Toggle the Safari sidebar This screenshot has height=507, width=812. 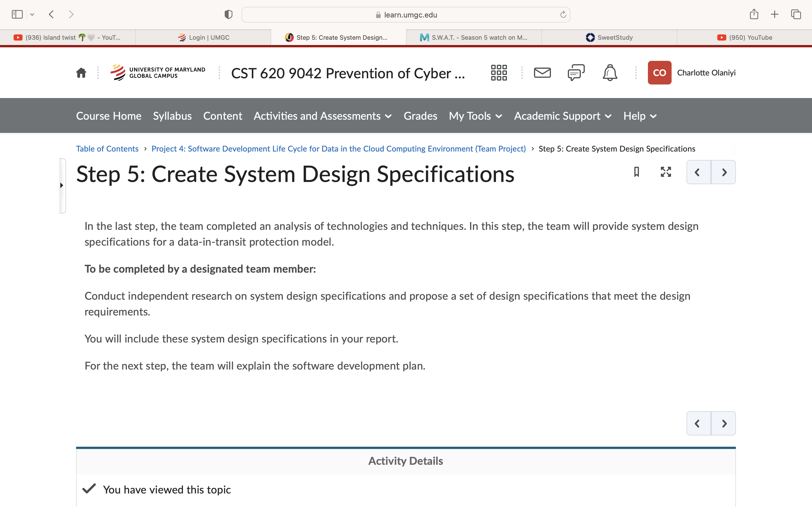(17, 14)
